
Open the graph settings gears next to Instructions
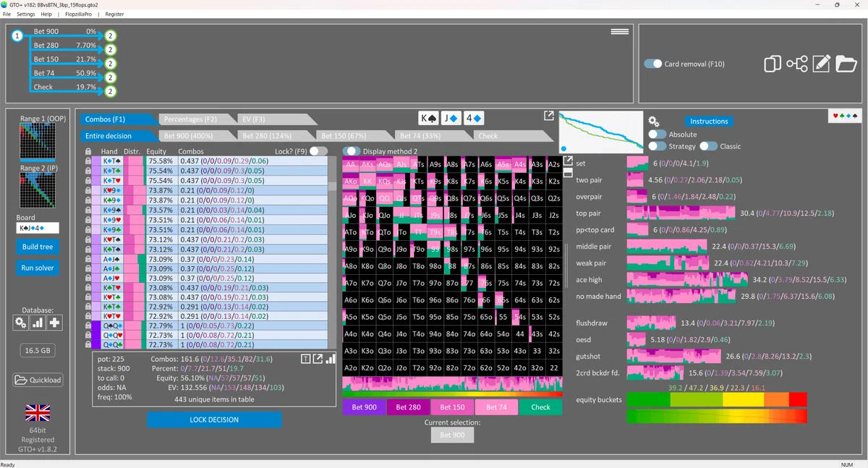pos(653,121)
